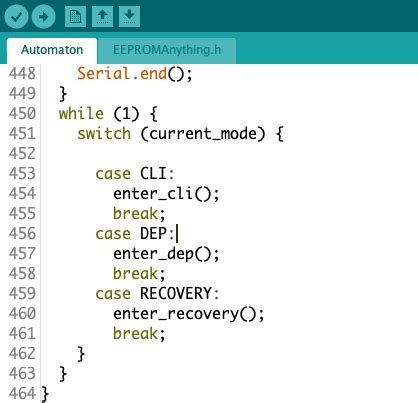Click closing brace on line 463
This screenshot has height=403, width=418.
pos(63,374)
